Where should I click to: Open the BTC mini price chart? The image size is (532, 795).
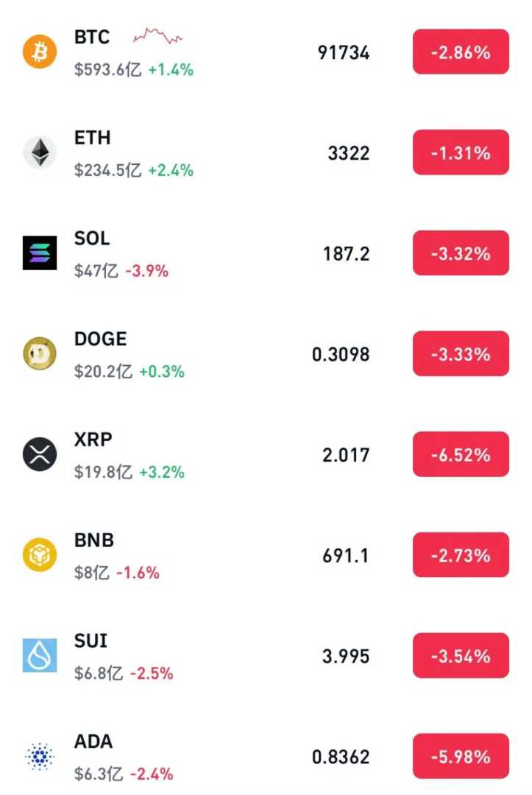pyautogui.click(x=157, y=35)
